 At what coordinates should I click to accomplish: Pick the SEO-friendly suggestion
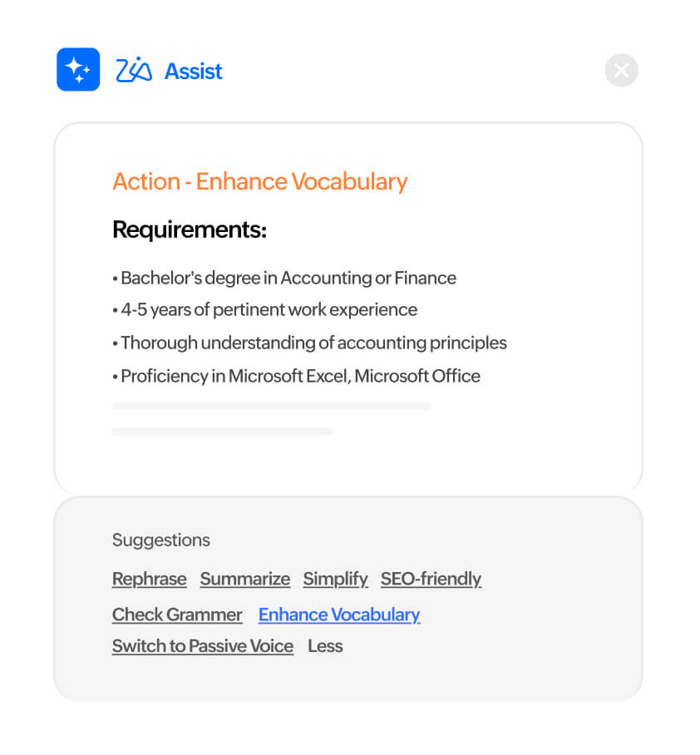(x=431, y=579)
